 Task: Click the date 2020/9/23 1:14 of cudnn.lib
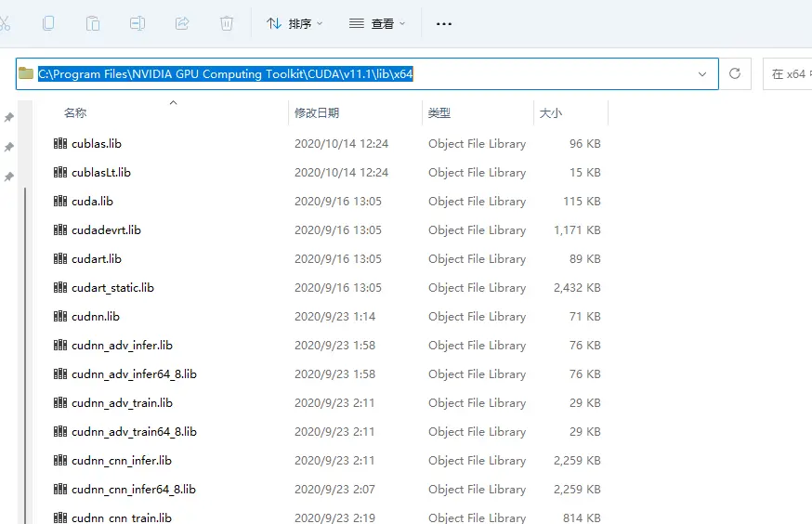point(334,317)
